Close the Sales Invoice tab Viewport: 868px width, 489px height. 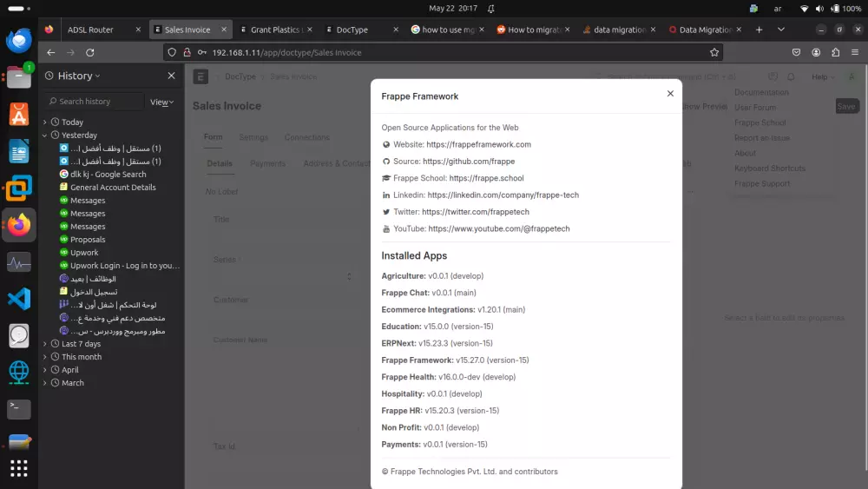click(x=224, y=30)
